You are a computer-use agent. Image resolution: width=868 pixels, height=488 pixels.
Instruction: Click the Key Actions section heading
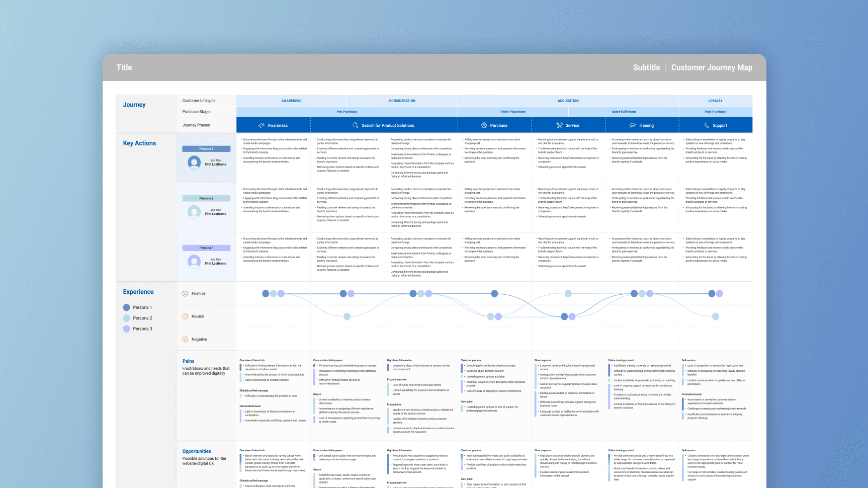[x=139, y=143]
